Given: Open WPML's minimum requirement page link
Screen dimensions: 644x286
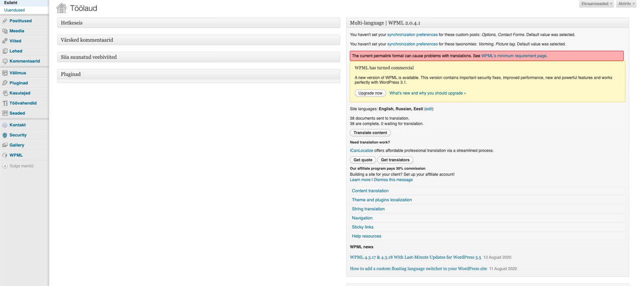Looking at the screenshot, I should (x=514, y=56).
